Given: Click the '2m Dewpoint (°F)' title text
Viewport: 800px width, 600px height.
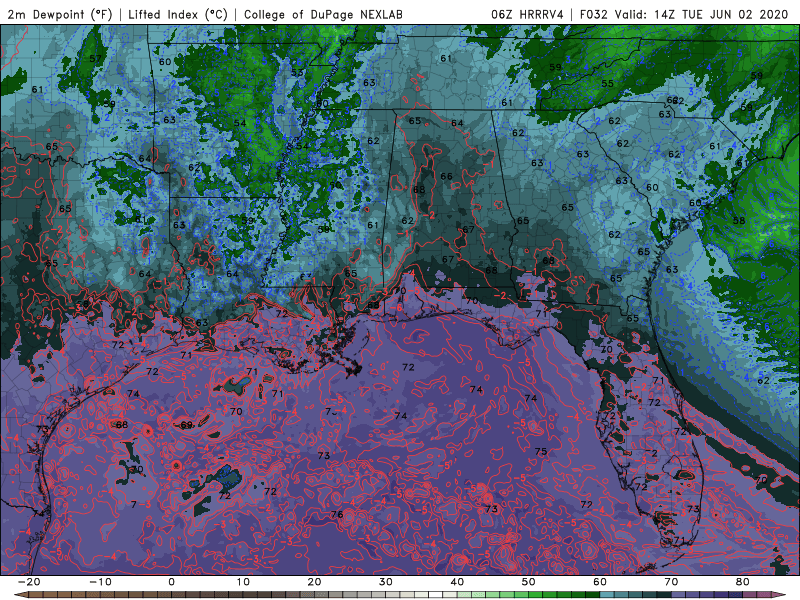Looking at the screenshot, I should coord(60,14).
